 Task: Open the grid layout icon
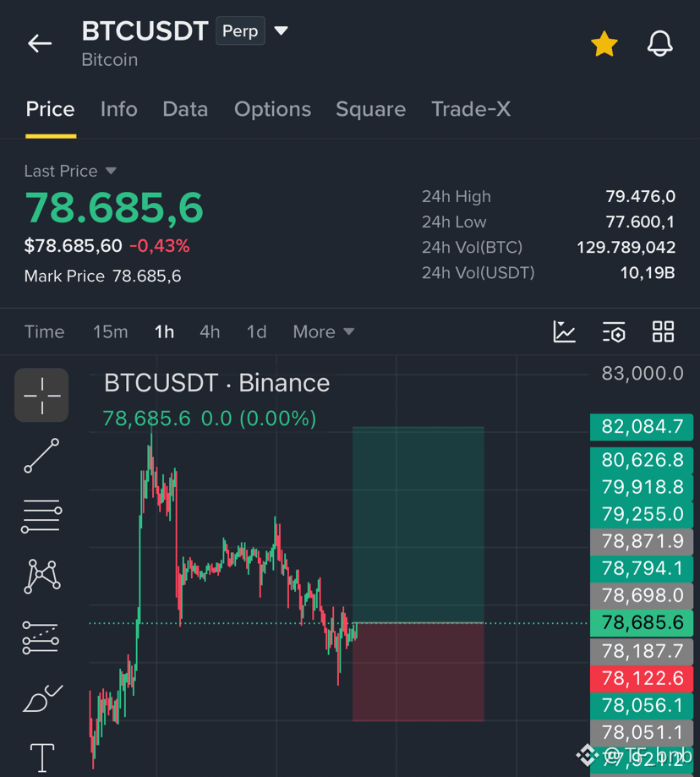pyautogui.click(x=663, y=331)
